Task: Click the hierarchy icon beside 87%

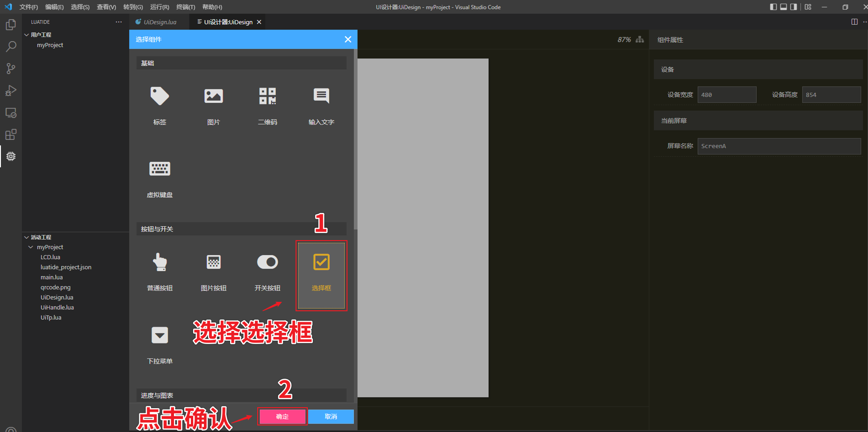Action: coord(640,40)
